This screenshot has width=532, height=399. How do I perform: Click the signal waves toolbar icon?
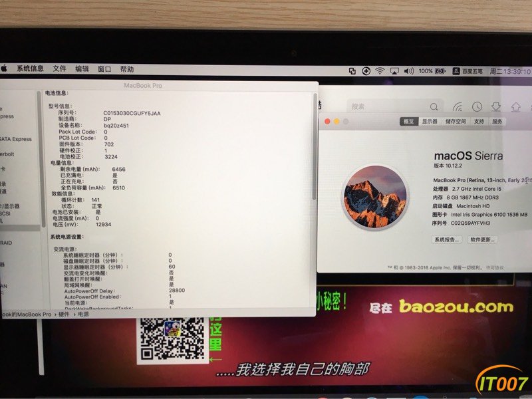point(458,107)
